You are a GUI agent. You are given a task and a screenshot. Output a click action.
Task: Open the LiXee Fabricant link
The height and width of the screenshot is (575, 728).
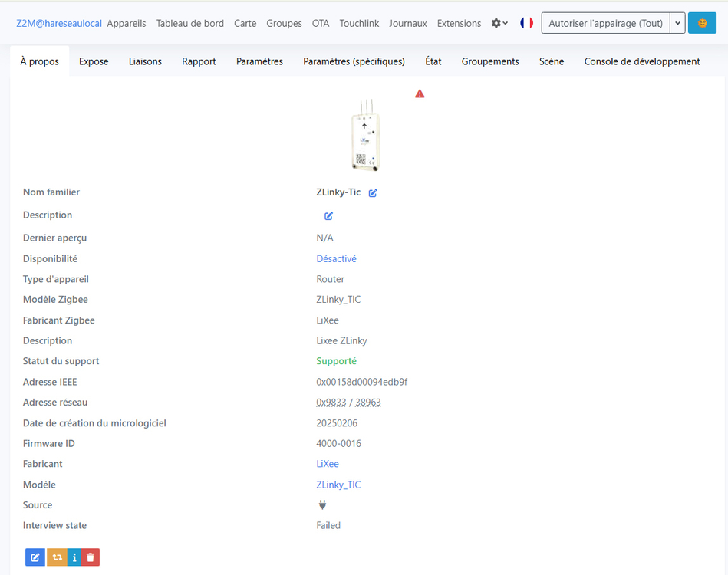pyautogui.click(x=328, y=464)
